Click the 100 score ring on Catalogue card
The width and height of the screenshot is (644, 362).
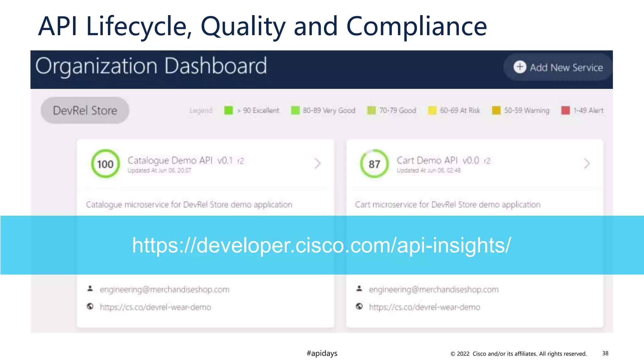[105, 164]
